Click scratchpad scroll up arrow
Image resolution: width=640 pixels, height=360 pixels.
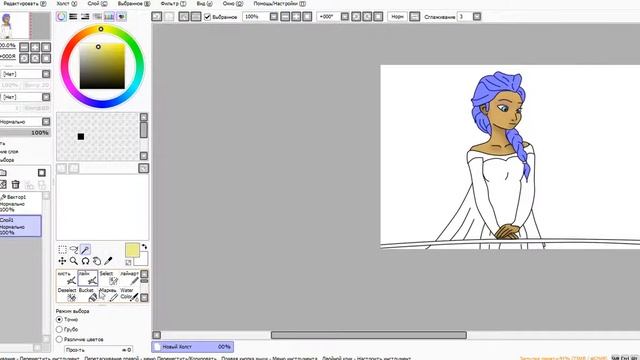tap(144, 118)
